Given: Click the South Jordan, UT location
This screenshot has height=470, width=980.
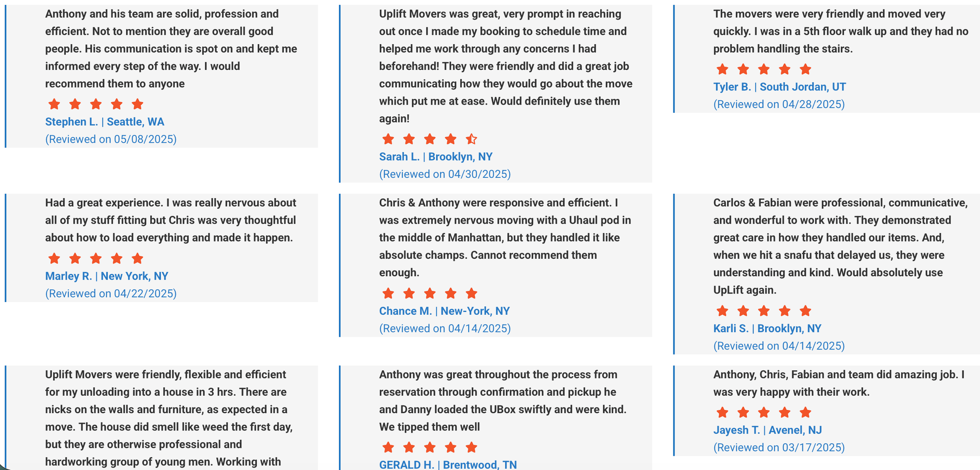Looking at the screenshot, I should point(803,87).
